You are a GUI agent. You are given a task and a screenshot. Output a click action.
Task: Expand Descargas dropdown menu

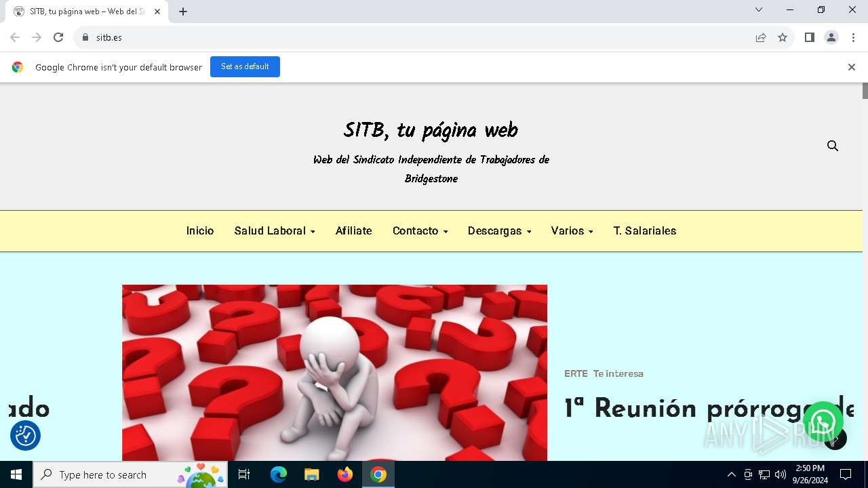click(x=500, y=231)
